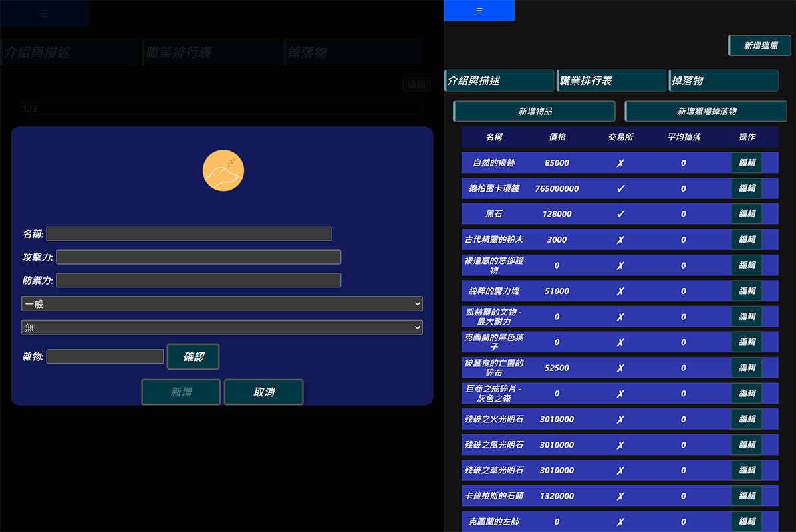Click the orange item image icon
796x532 pixels.
[223, 171]
